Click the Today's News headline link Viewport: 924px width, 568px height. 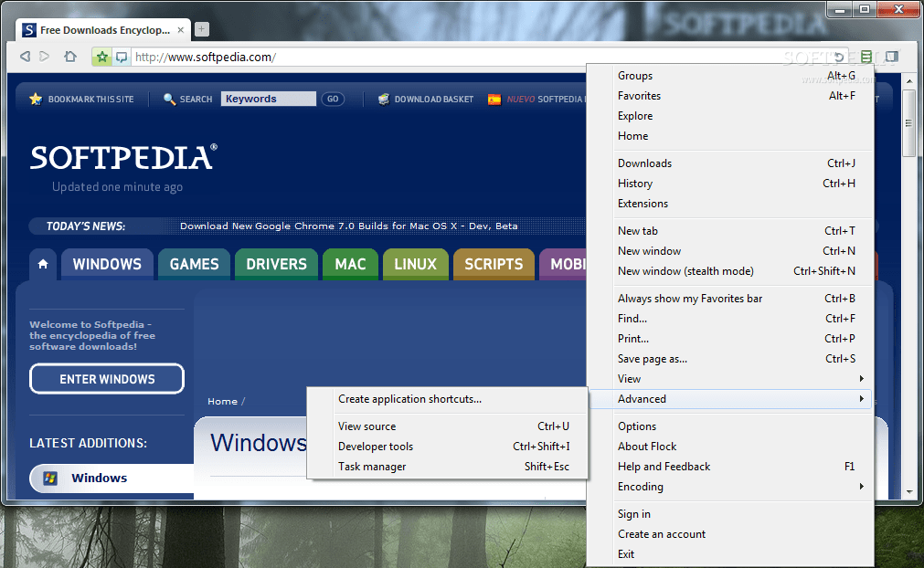coord(349,226)
